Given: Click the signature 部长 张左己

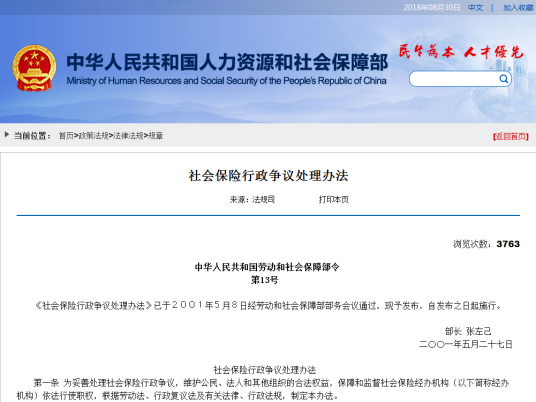Looking at the screenshot, I should click(x=468, y=331).
